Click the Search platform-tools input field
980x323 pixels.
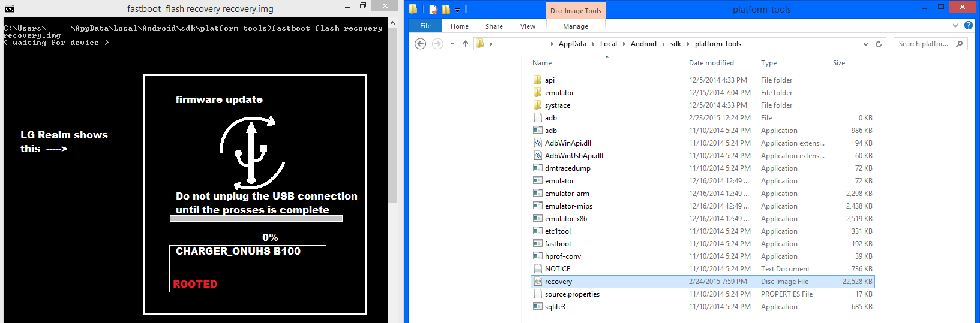point(923,44)
